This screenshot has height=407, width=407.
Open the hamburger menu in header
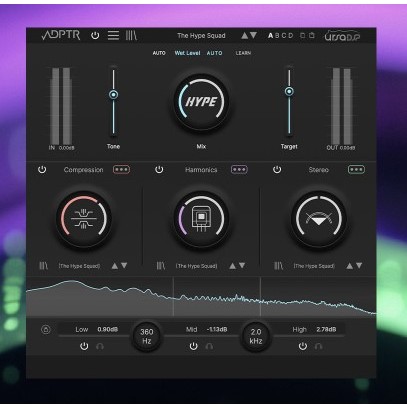coord(113,35)
